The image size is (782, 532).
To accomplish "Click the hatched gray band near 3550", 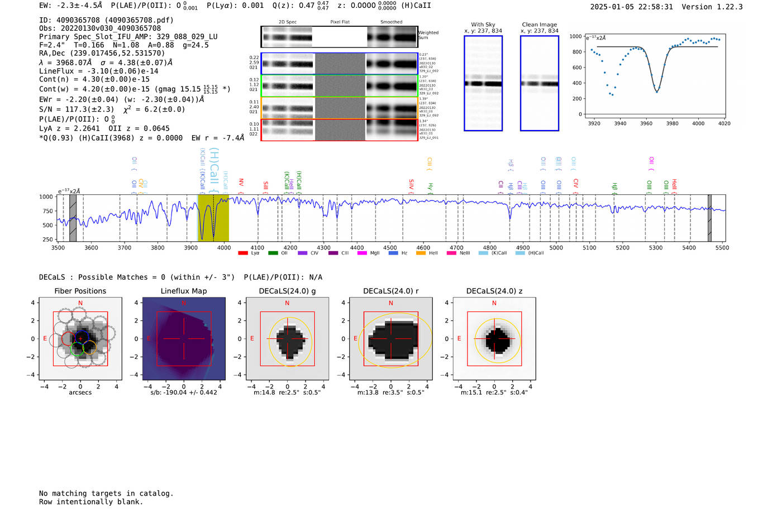I will 73,218.
